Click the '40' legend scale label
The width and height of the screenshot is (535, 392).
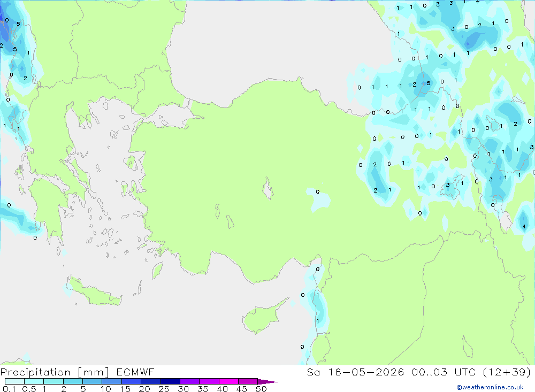point(222,389)
